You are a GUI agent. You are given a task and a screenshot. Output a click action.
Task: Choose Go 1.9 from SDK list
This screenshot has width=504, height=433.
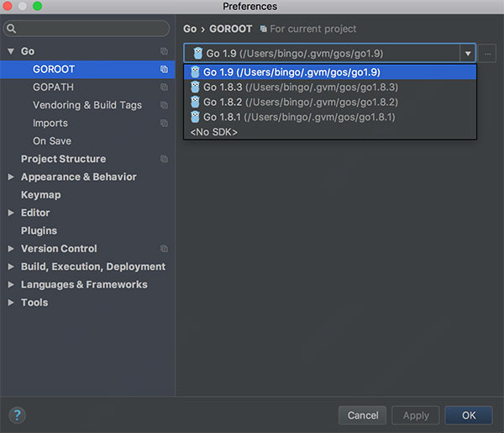(330, 72)
